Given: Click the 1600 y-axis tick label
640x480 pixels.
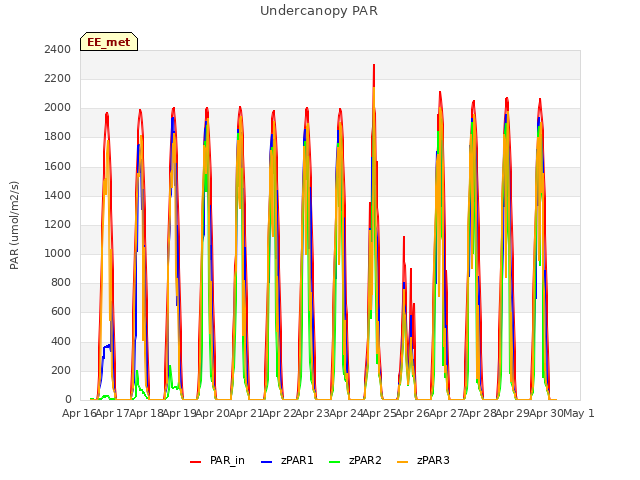Looking at the screenshot, I should click(x=58, y=167).
